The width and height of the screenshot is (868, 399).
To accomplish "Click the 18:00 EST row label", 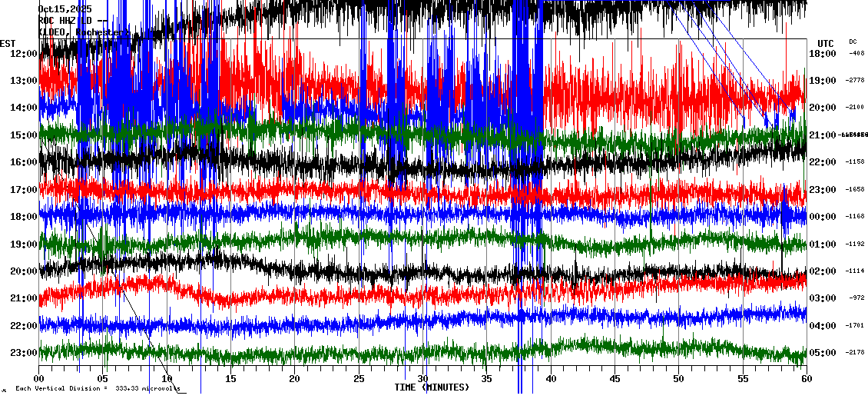I will pyautogui.click(x=25, y=217).
